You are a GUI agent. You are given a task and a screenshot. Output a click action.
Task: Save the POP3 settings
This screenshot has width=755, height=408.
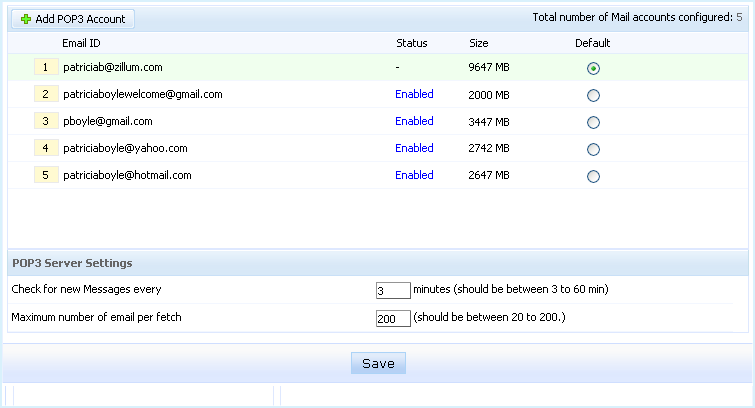click(378, 363)
